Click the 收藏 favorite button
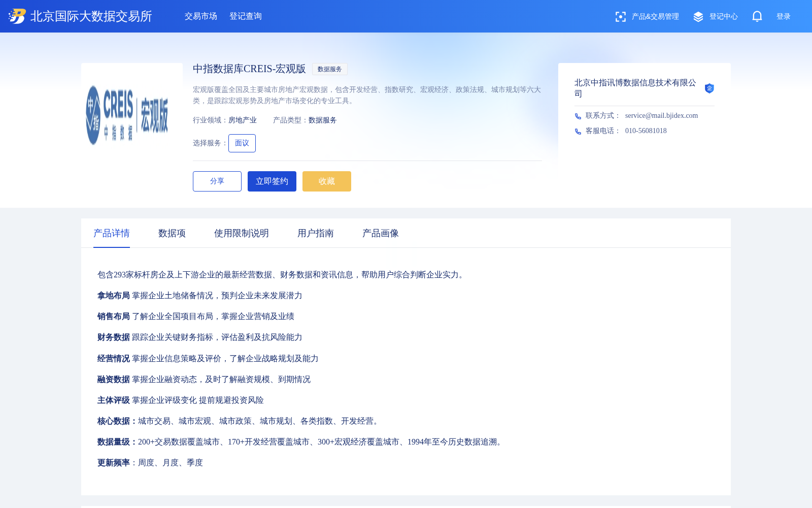The height and width of the screenshot is (508, 812). pos(327,181)
